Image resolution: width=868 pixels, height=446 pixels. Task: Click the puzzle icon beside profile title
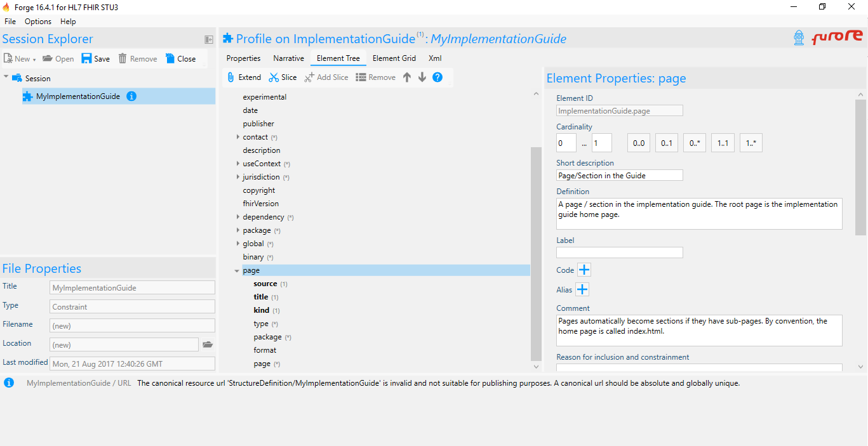tap(228, 39)
